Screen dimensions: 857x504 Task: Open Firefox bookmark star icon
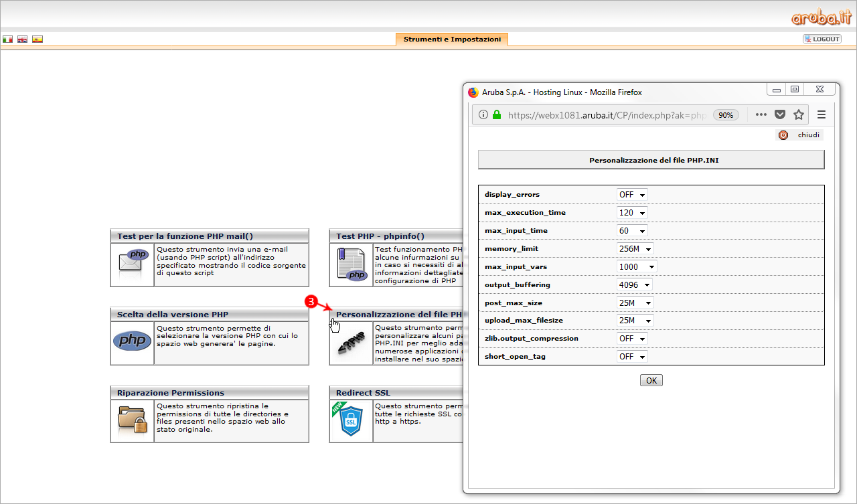pyautogui.click(x=798, y=114)
